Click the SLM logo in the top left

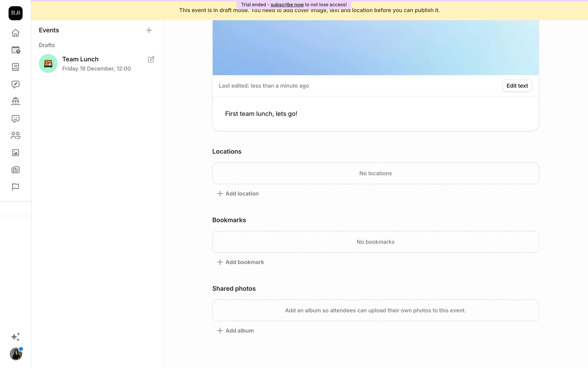click(x=15, y=13)
